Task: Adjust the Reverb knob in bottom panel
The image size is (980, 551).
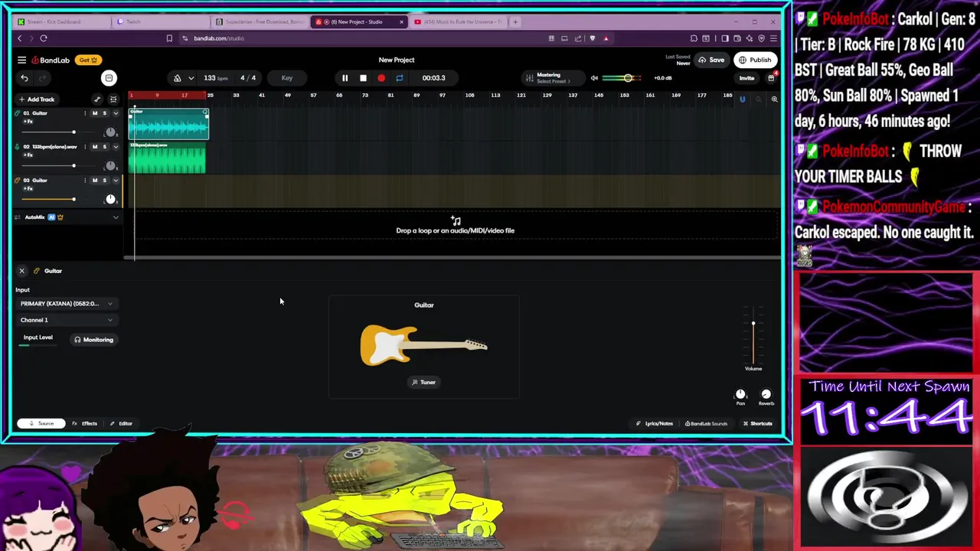Action: pos(766,394)
